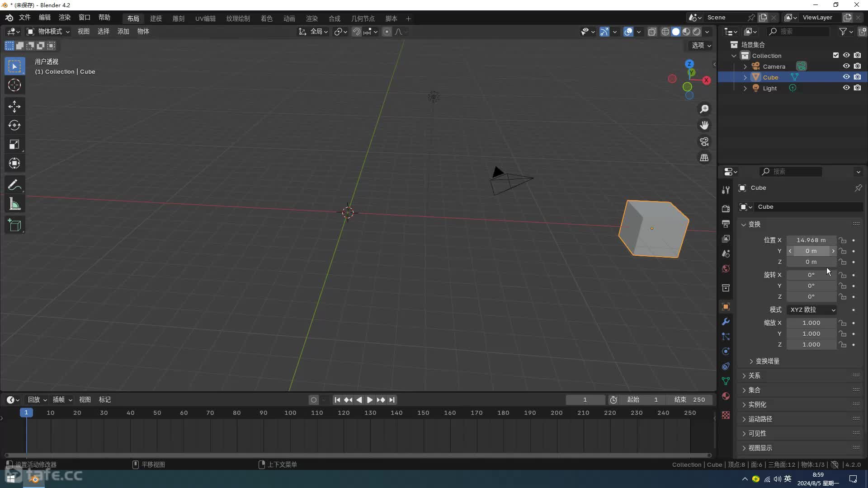Open the 物体模式 mode dropdown
Image resolution: width=868 pixels, height=488 pixels.
pyautogui.click(x=48, y=32)
